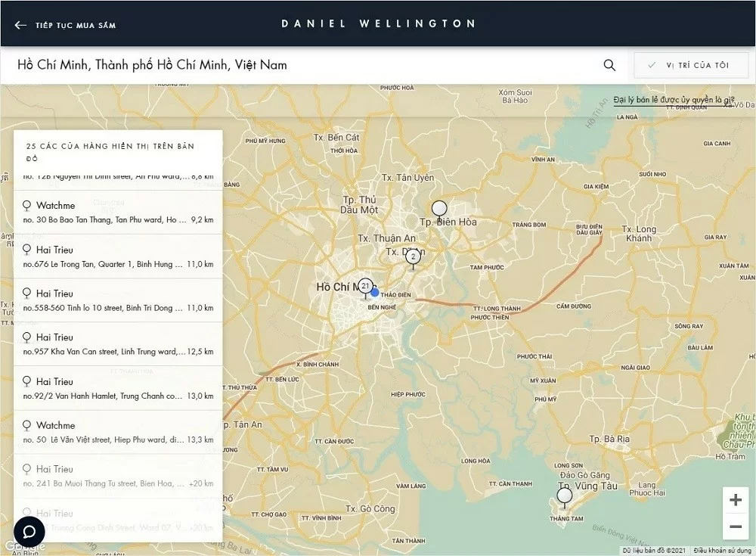Click the back arrow to continue shopping
756x556 pixels.
(x=21, y=25)
